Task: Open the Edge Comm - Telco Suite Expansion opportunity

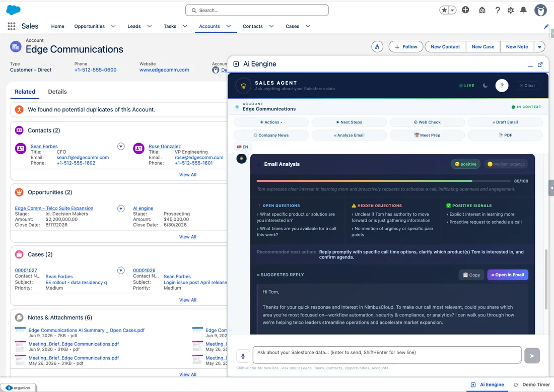Action: 54,208
